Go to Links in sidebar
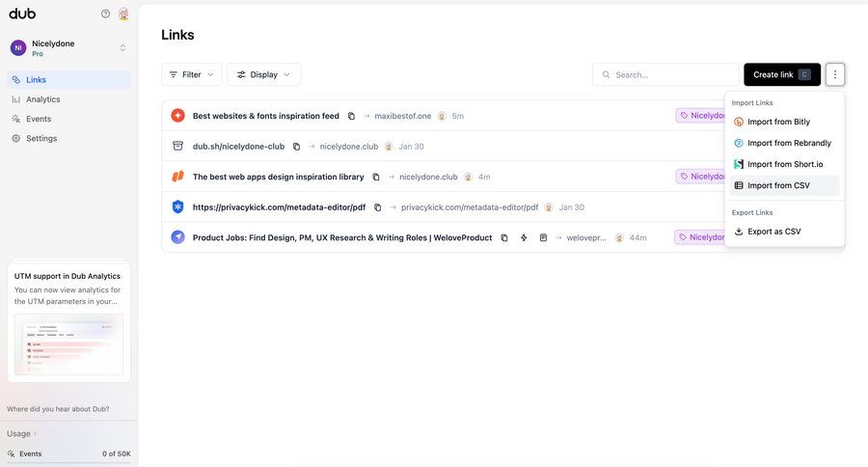 coord(69,80)
